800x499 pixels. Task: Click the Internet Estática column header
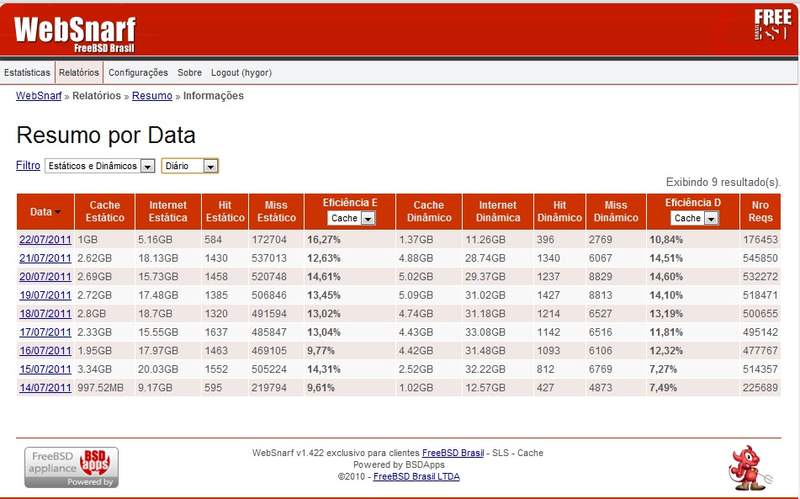[x=168, y=211]
